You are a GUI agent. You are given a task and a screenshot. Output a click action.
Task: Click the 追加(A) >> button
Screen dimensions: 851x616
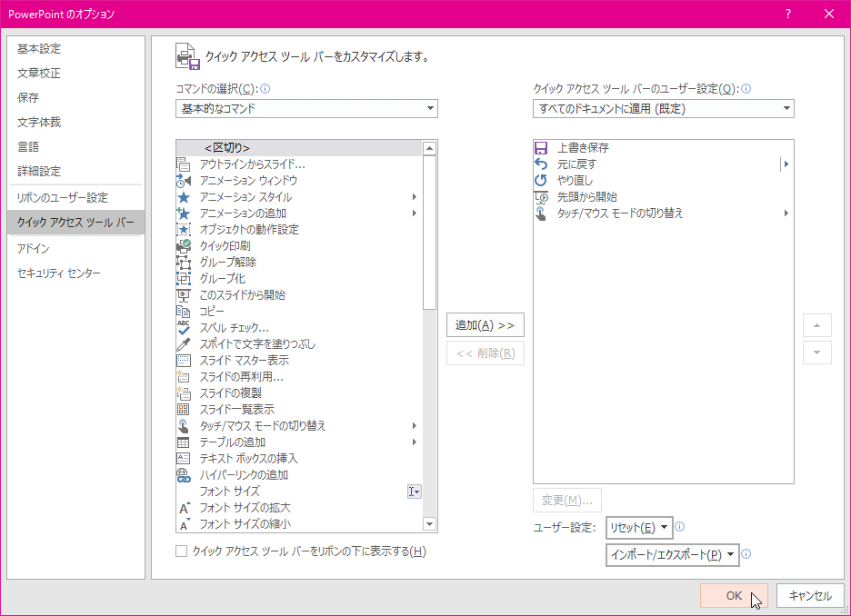point(486,325)
